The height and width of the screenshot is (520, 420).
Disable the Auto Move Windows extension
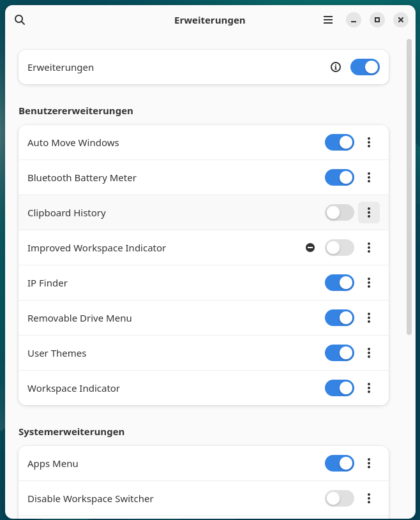click(x=339, y=142)
